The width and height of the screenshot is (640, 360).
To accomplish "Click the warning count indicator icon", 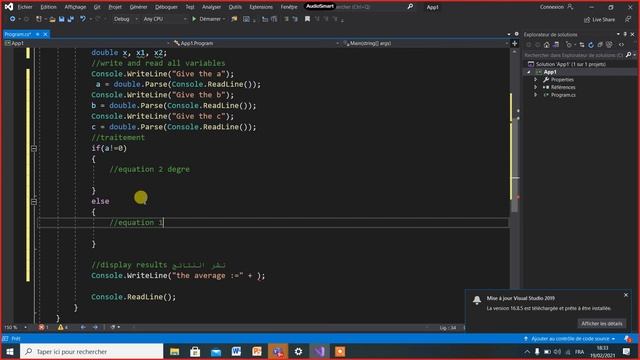I will pos(61,327).
